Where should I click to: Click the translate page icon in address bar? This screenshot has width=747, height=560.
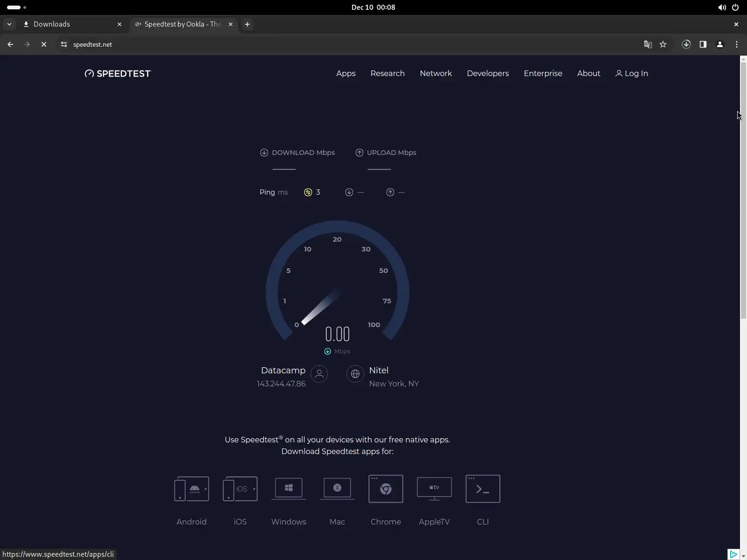point(648,44)
